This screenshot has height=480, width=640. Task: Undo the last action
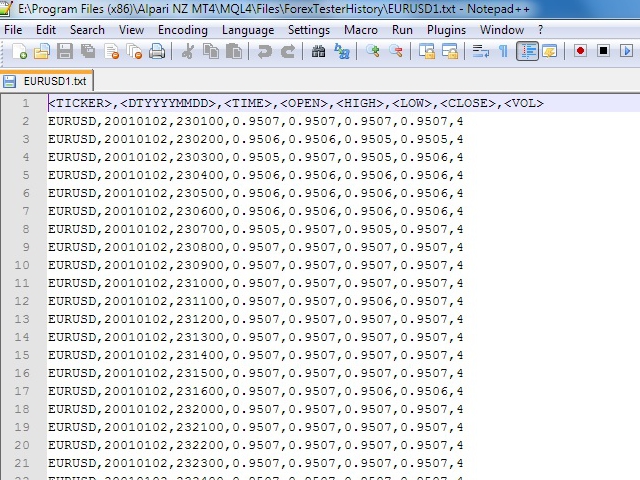click(264, 51)
